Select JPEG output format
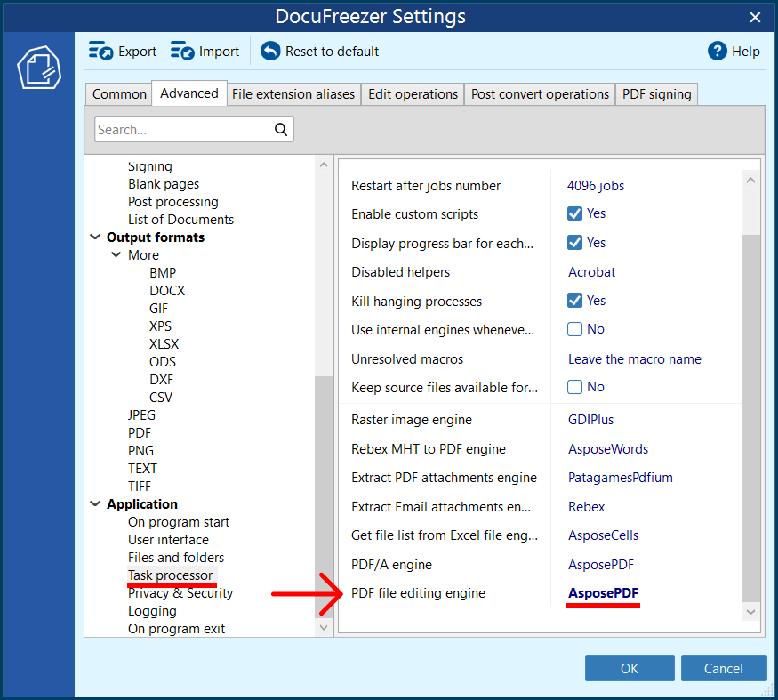This screenshot has width=778, height=700. pos(141,415)
